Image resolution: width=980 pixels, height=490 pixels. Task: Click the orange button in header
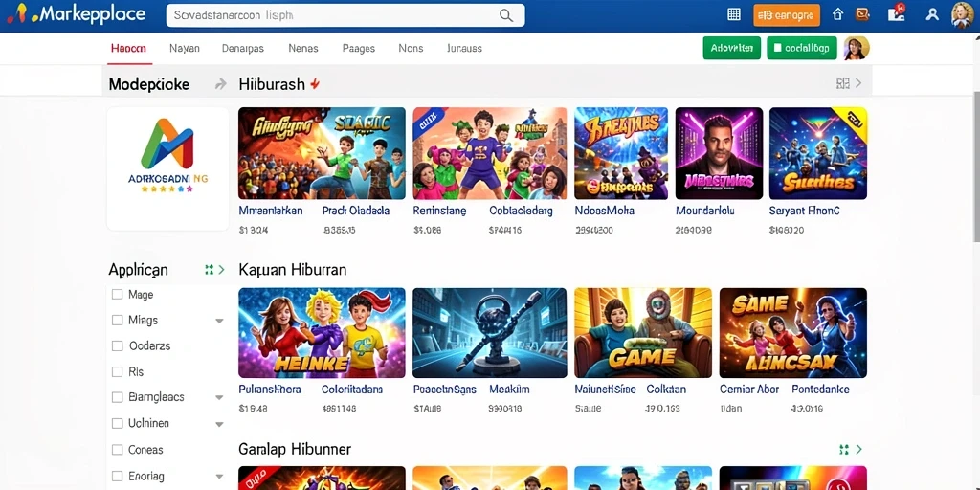787,15
